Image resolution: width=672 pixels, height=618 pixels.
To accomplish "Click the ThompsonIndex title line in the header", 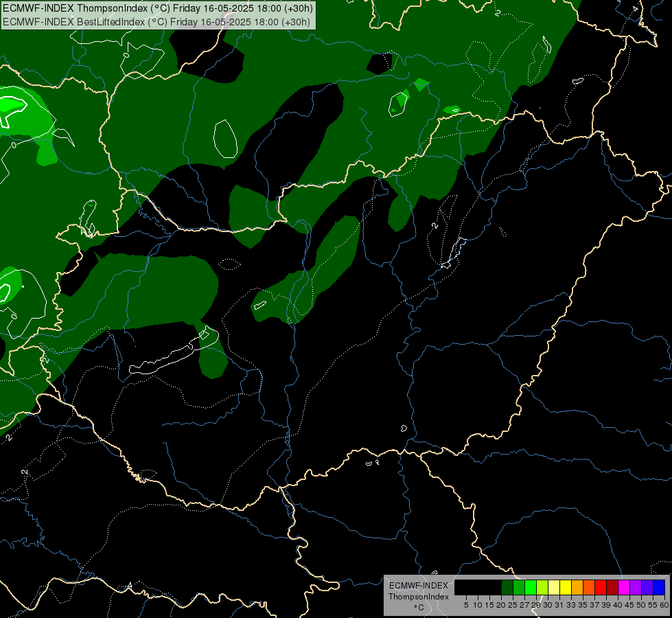I will click(x=158, y=8).
